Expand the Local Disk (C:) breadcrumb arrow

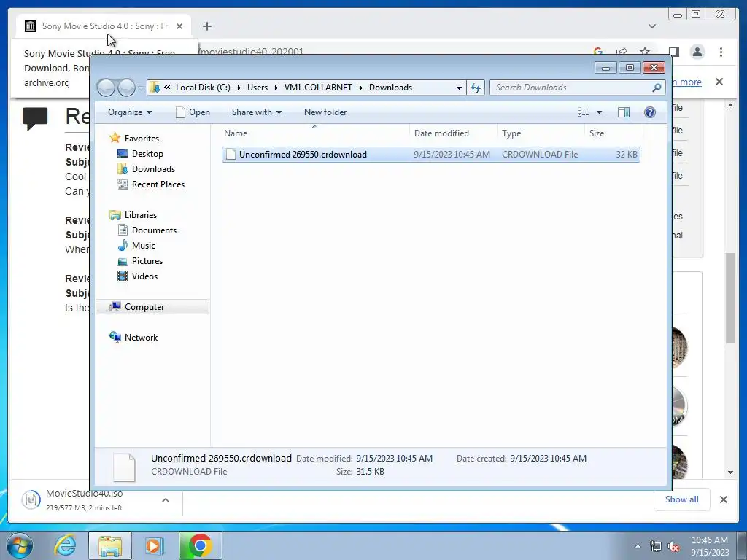(239, 87)
